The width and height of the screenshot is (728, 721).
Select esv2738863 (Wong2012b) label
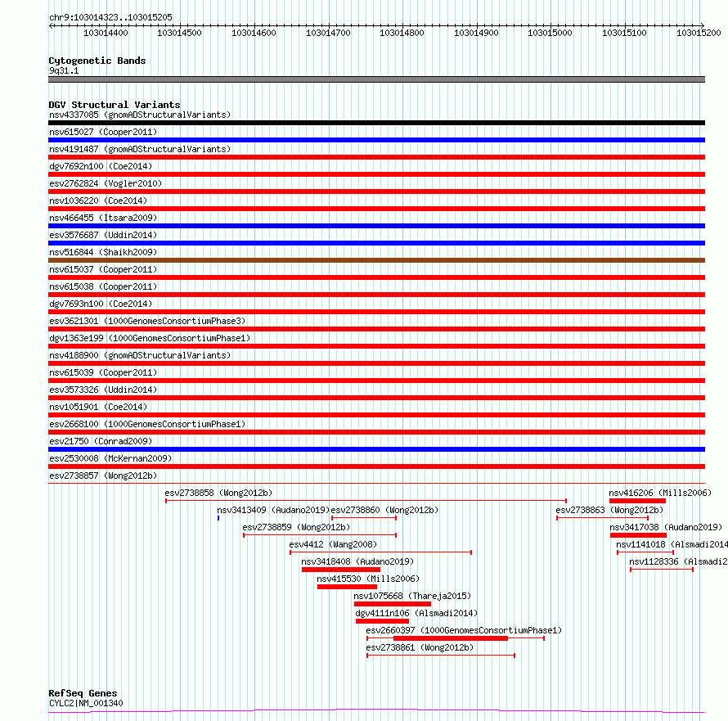click(x=609, y=510)
